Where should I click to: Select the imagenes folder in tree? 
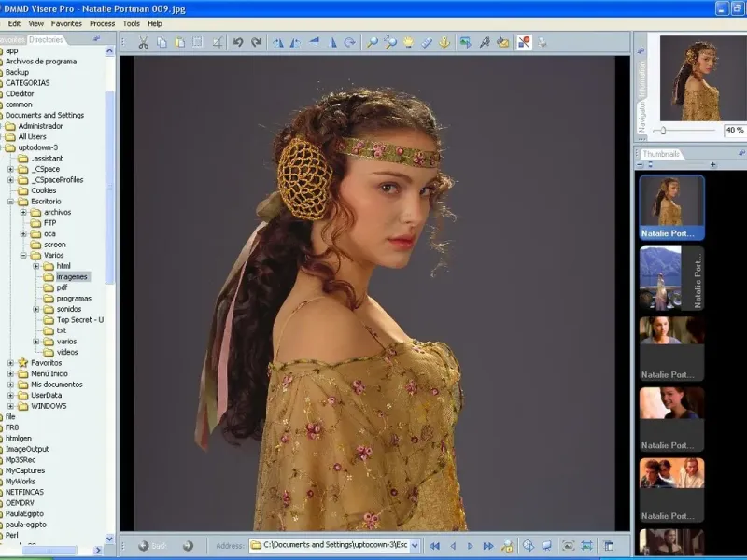[x=72, y=276]
